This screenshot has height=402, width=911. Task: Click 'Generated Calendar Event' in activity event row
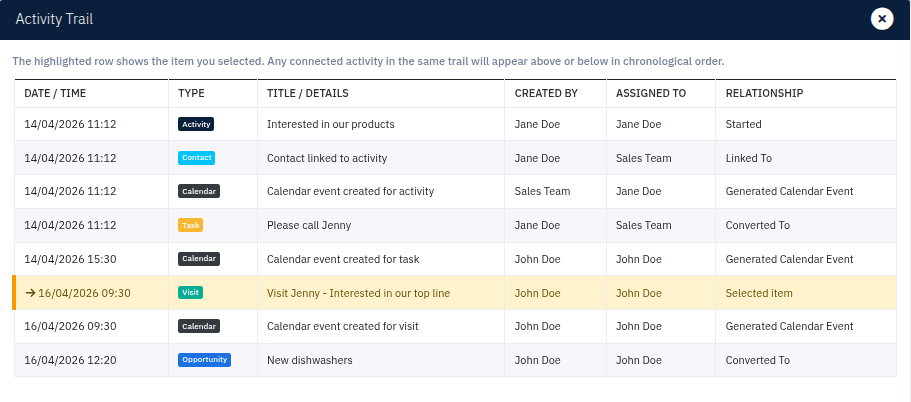(790, 192)
